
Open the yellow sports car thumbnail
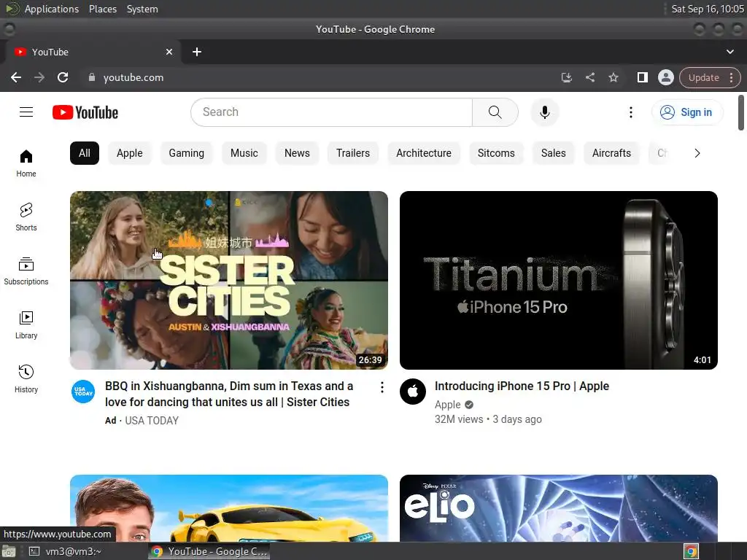tap(228, 507)
